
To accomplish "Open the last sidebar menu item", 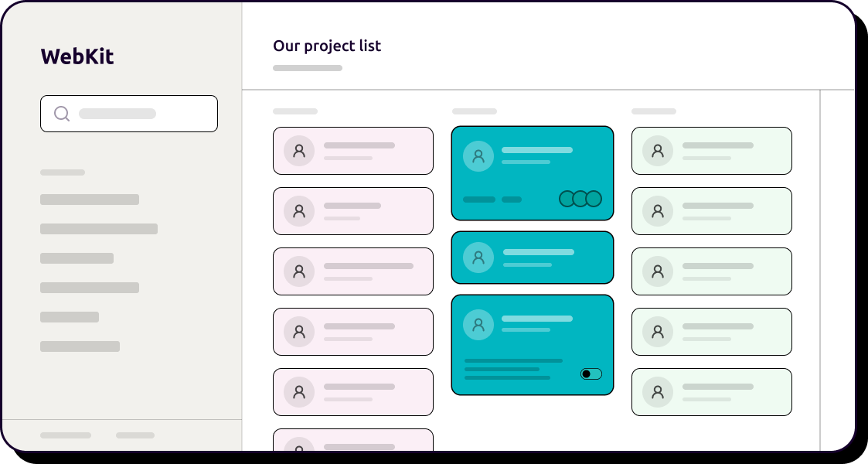I will pyautogui.click(x=80, y=346).
